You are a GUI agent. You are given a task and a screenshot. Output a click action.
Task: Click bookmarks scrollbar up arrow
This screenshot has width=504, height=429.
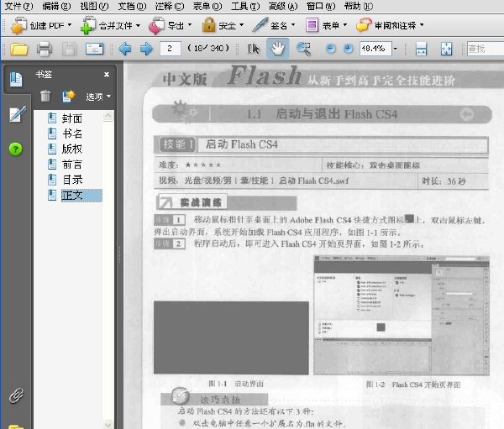pos(108,116)
